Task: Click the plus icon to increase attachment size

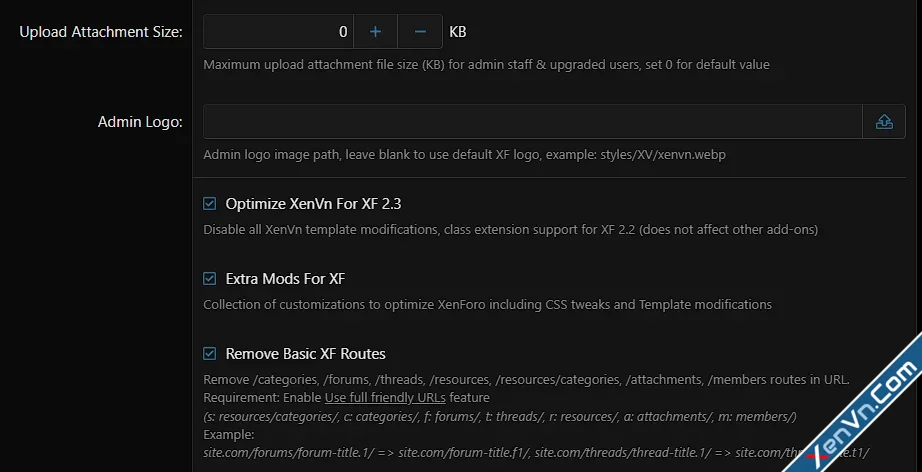Action: (376, 32)
